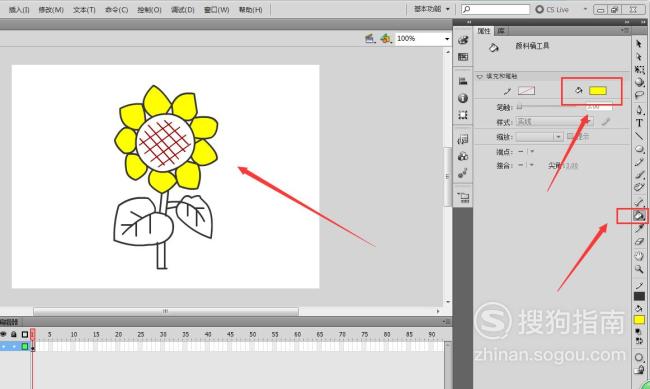The image size is (650, 389).
Task: Select the Zoom magnifier tool
Action: pyautogui.click(x=639, y=269)
